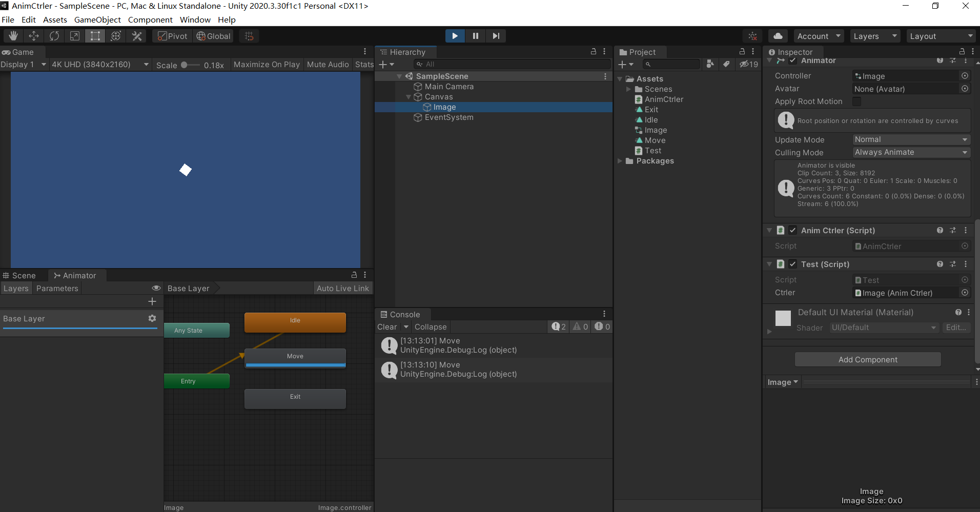980x512 pixels.
Task: Expand the Packages folder in Project
Action: pyautogui.click(x=620, y=161)
